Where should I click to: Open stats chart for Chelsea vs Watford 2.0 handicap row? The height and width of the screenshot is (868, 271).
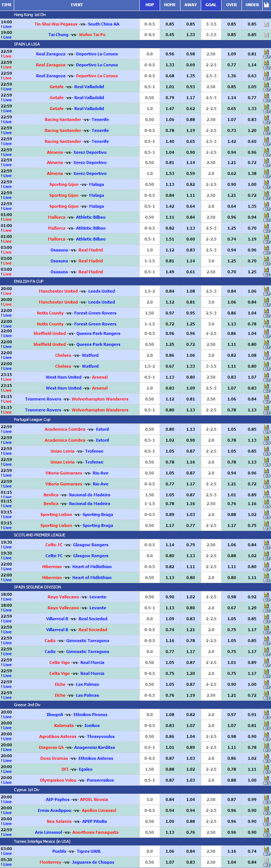pyautogui.click(x=266, y=353)
